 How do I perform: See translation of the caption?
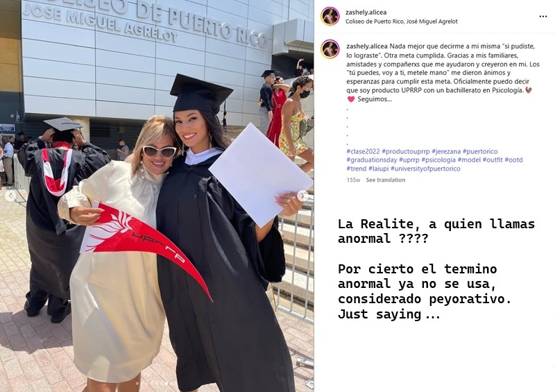pos(386,180)
